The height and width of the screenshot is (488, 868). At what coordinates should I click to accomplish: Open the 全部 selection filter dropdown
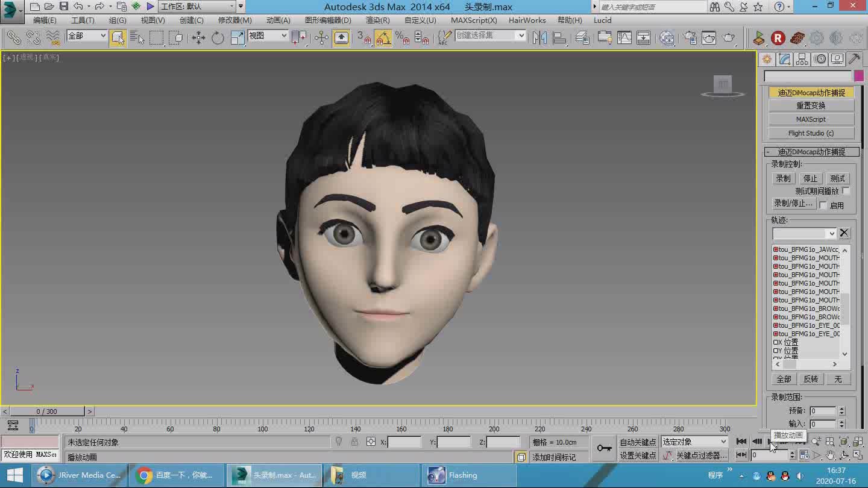[87, 36]
